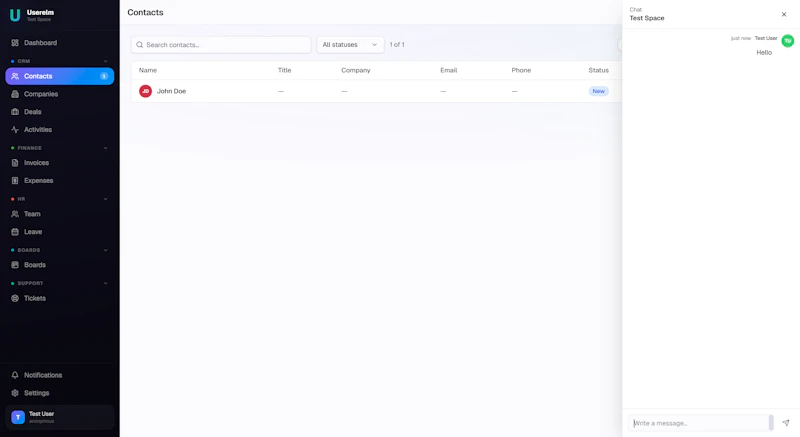The image size is (800, 437).
Task: Collapse the Boards section chevron
Action: 106,250
